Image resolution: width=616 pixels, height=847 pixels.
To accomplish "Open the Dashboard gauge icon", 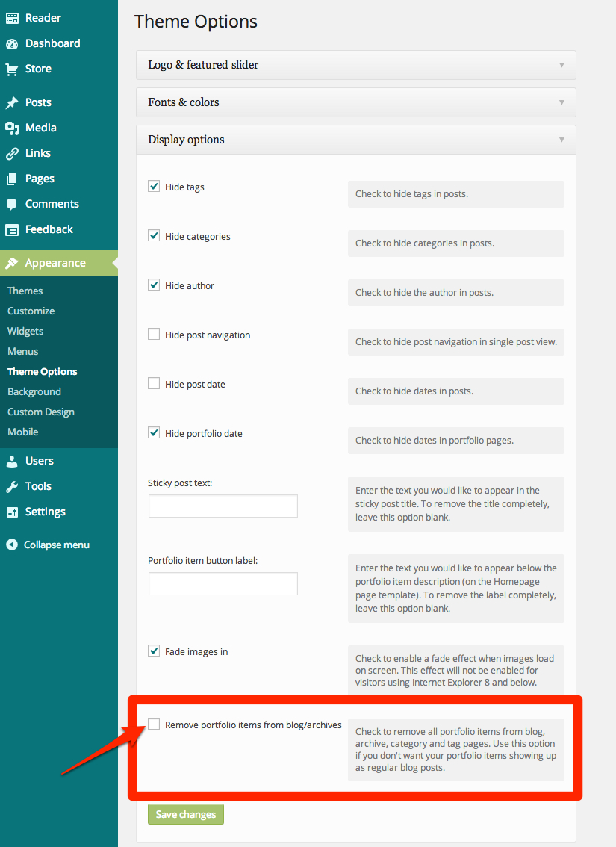I will (x=12, y=43).
